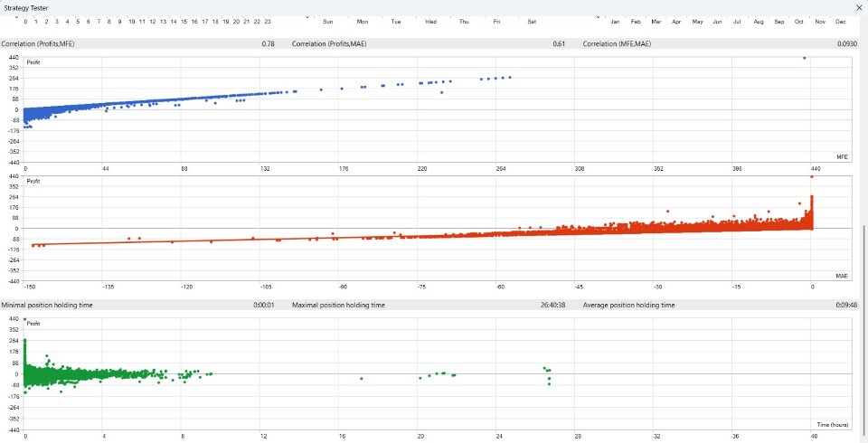Click the 'Minimal position holding time' label

pos(47,305)
